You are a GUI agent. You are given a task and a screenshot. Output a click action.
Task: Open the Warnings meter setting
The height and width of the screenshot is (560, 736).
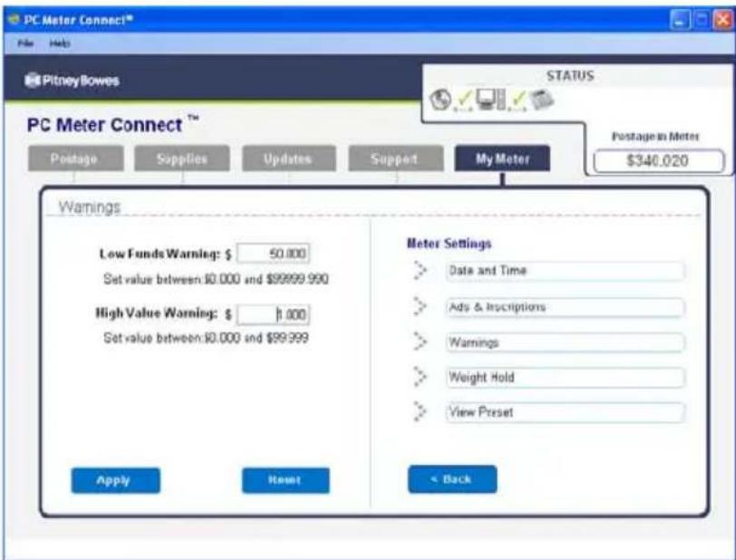(x=565, y=343)
